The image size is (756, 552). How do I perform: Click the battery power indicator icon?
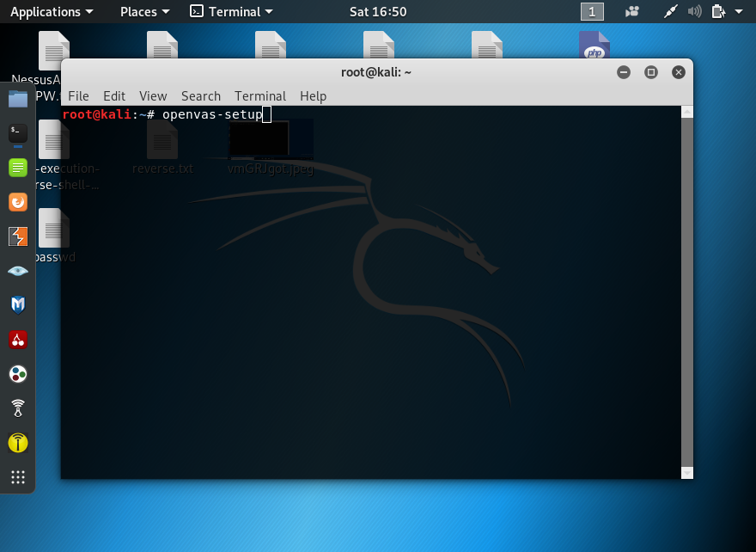[718, 11]
